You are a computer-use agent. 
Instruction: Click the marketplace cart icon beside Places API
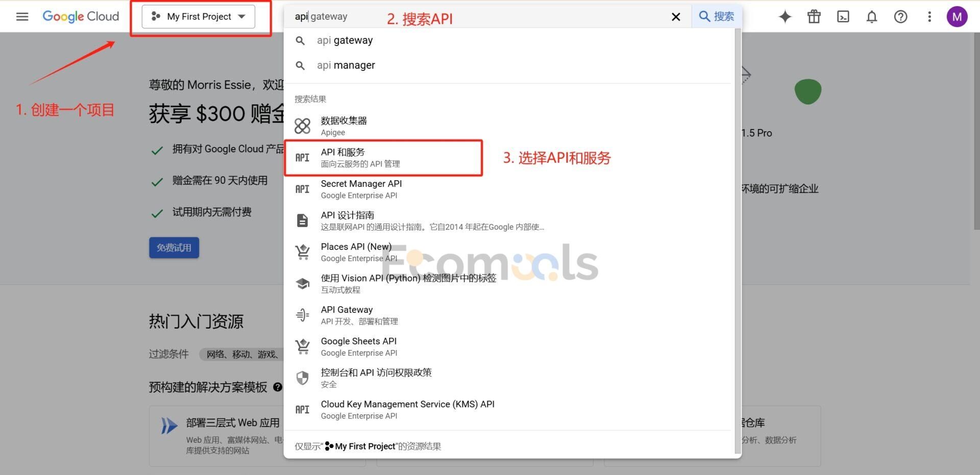coord(302,252)
